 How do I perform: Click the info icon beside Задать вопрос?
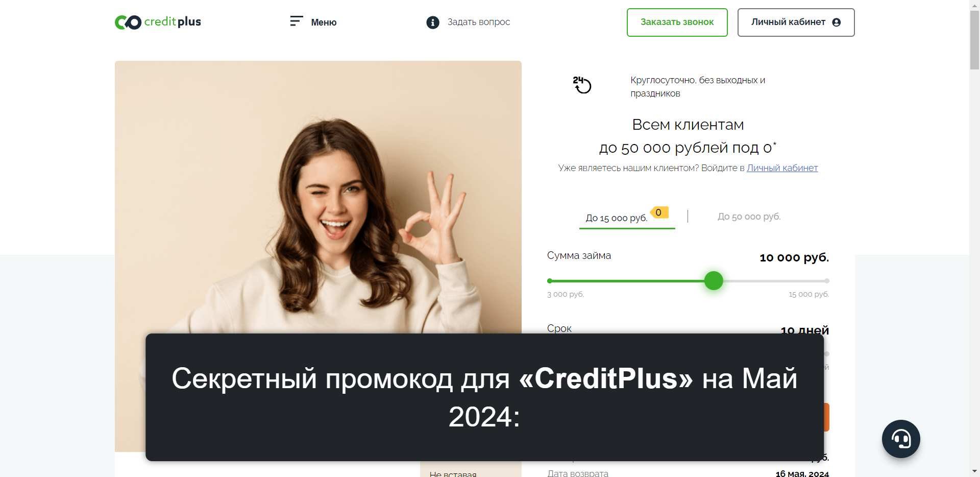[x=433, y=22]
